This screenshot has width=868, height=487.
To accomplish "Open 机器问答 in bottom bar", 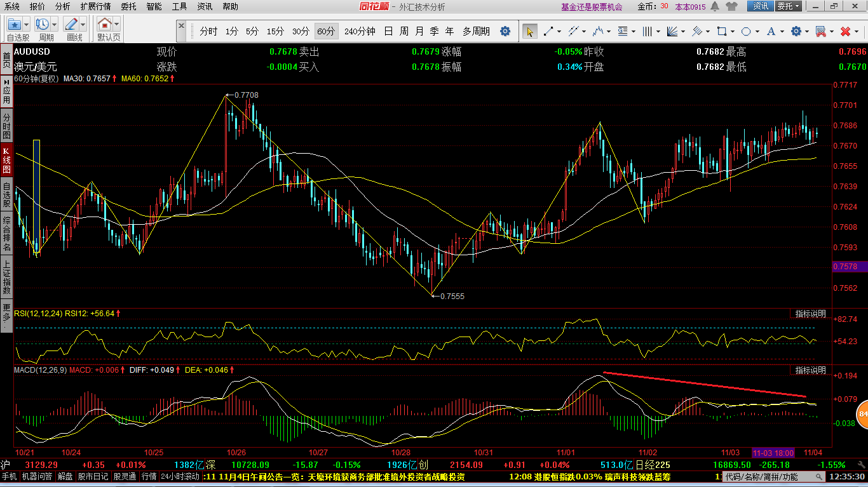I will click(x=37, y=476).
